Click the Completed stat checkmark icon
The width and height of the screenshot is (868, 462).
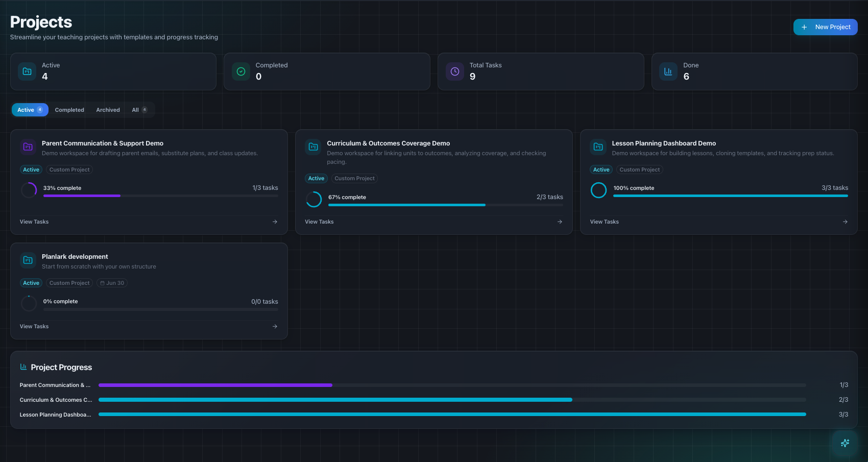coord(241,71)
